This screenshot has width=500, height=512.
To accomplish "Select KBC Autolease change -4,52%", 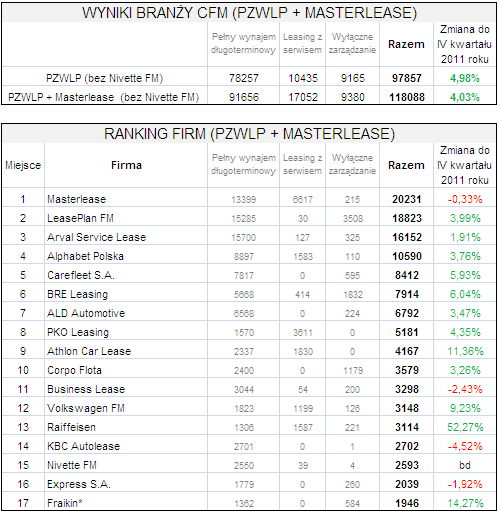I will click(x=465, y=446).
